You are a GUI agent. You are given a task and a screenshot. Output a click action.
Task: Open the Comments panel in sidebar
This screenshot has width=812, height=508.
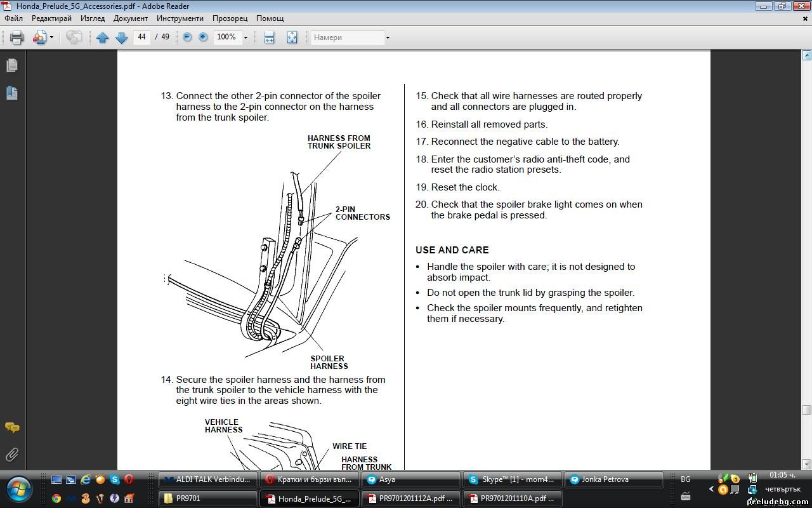tap(11, 427)
